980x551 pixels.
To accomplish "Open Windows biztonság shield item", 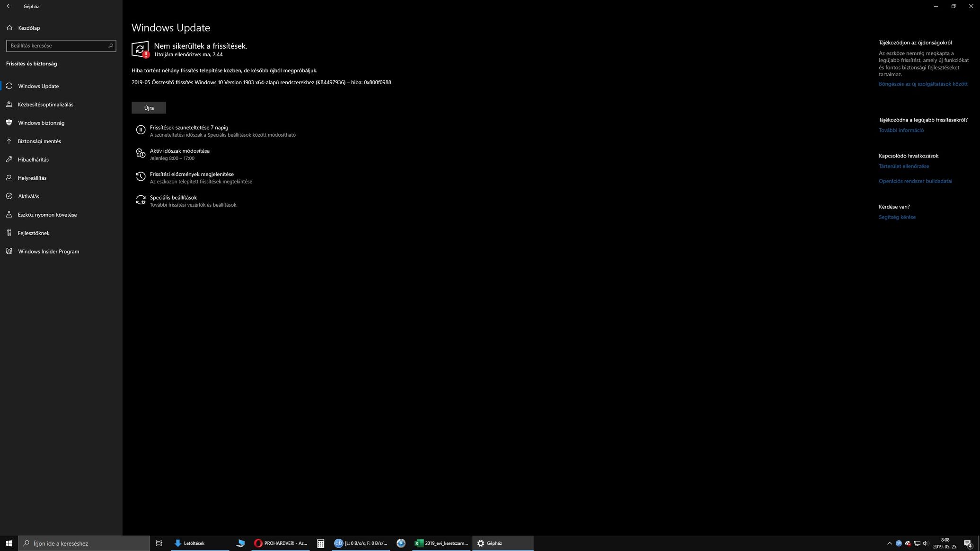I will click(x=41, y=123).
